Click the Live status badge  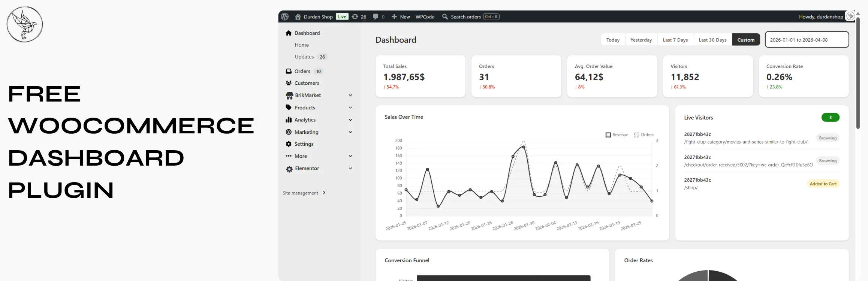coord(342,16)
